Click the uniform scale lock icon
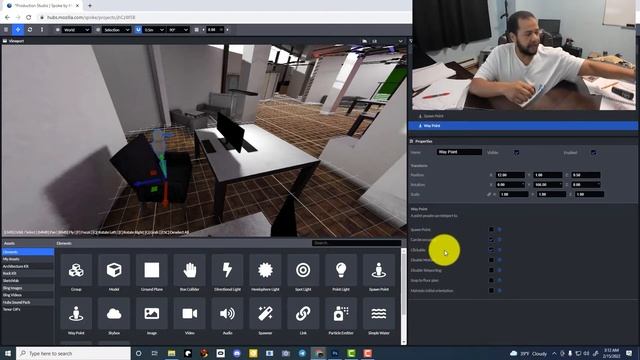 coord(489,195)
